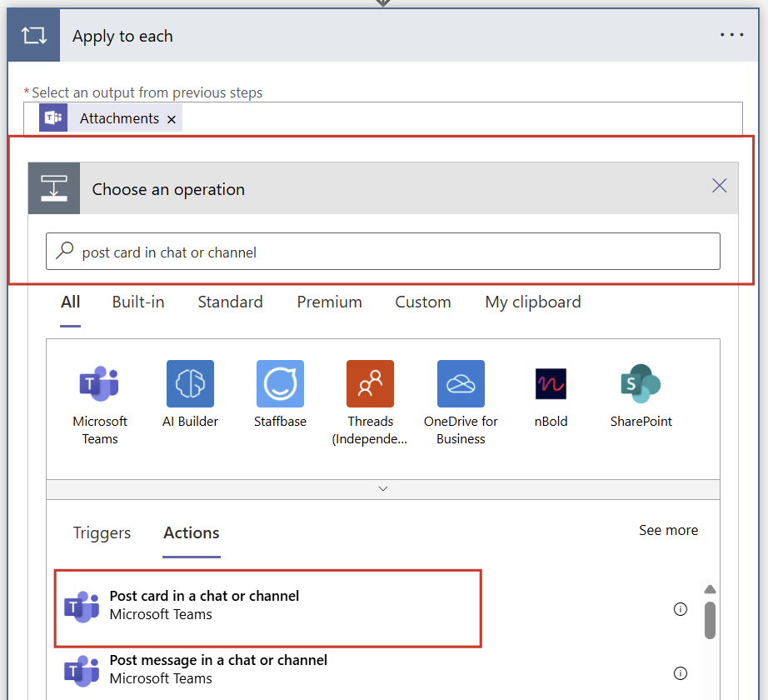The height and width of the screenshot is (700, 768).
Task: Select the Staffbase connector
Action: 280,395
